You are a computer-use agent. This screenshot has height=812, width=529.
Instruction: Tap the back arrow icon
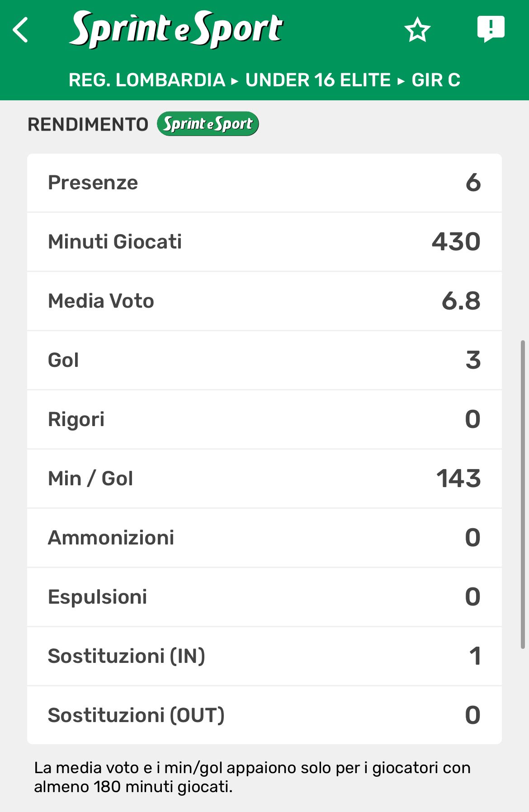pyautogui.click(x=21, y=30)
